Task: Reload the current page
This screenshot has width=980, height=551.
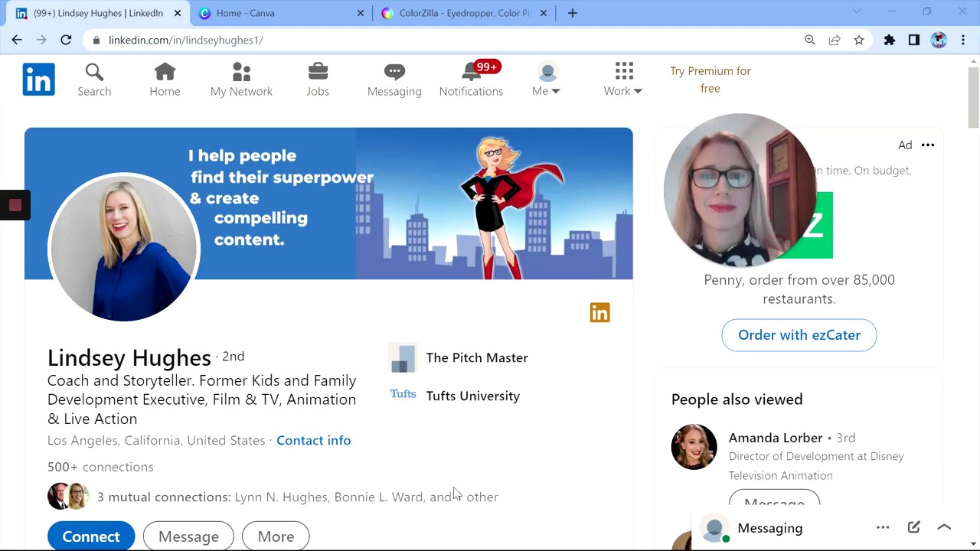Action: click(x=66, y=40)
